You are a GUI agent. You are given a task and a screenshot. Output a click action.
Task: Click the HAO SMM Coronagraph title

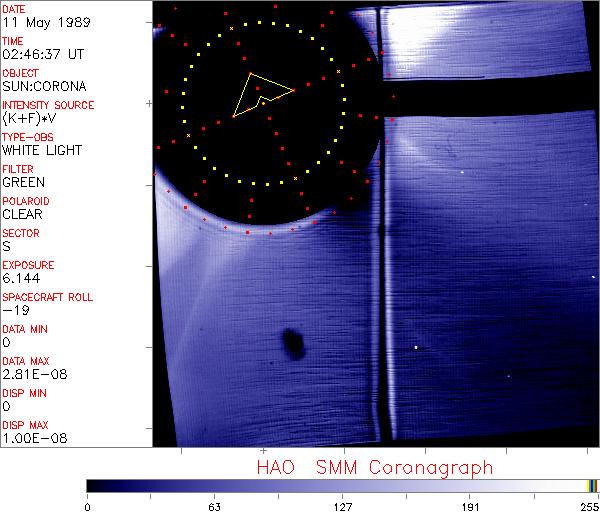coord(374,467)
